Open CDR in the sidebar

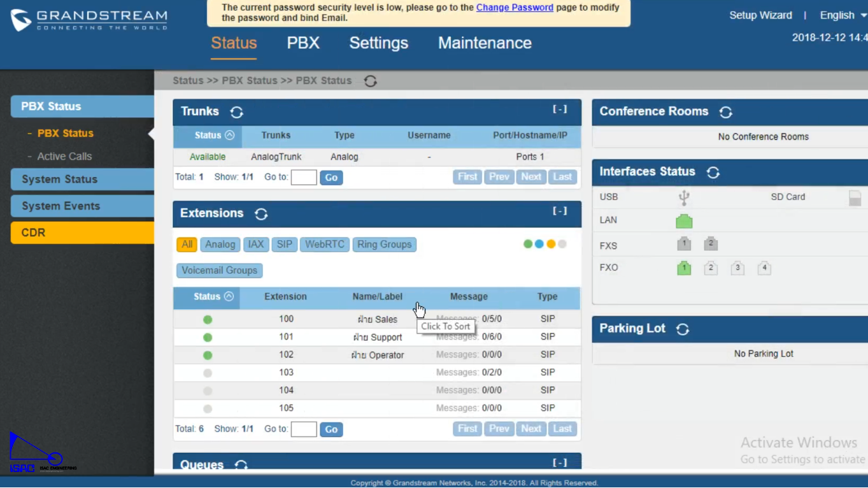(82, 233)
